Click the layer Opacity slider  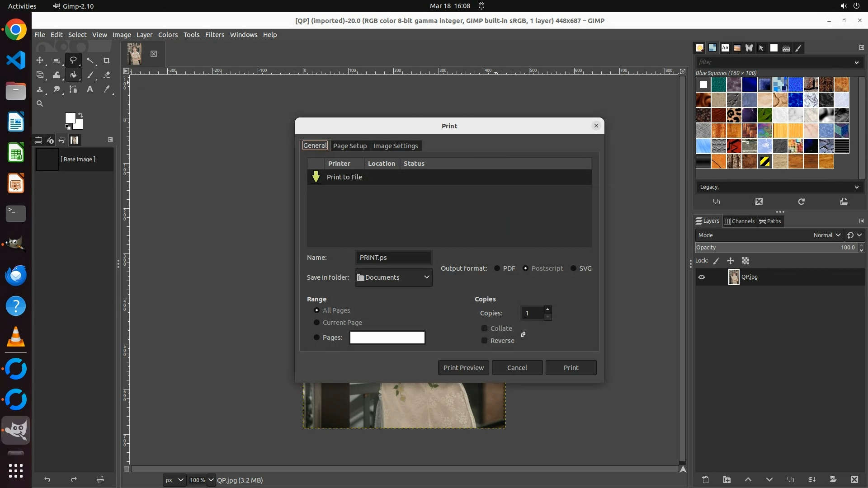(775, 248)
